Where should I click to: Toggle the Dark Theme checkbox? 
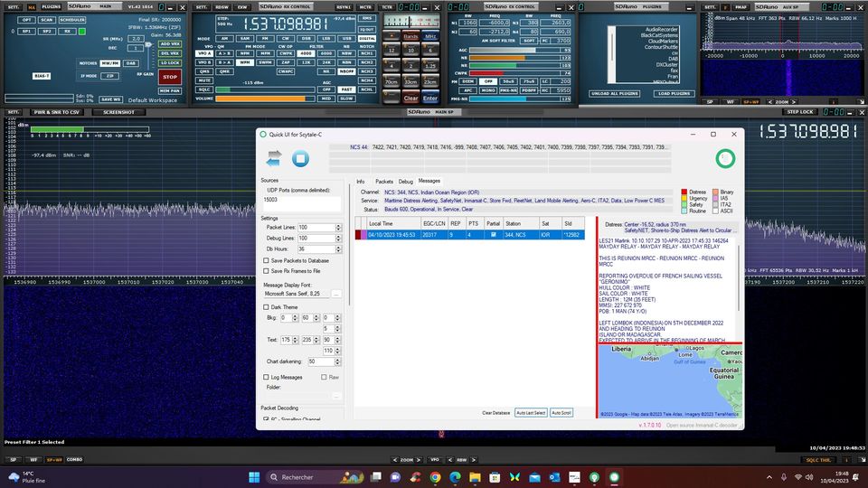[x=266, y=307]
